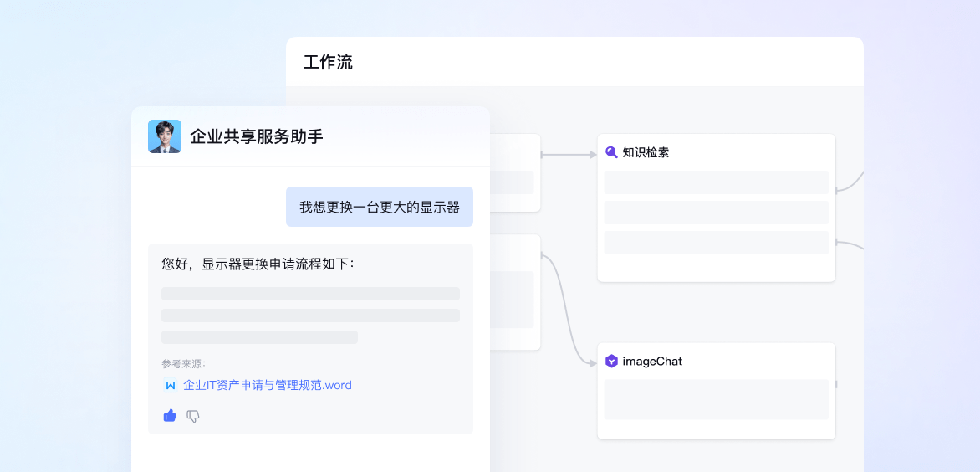Click the second field in 知识检索 node
The height and width of the screenshot is (472, 980).
coord(716,213)
